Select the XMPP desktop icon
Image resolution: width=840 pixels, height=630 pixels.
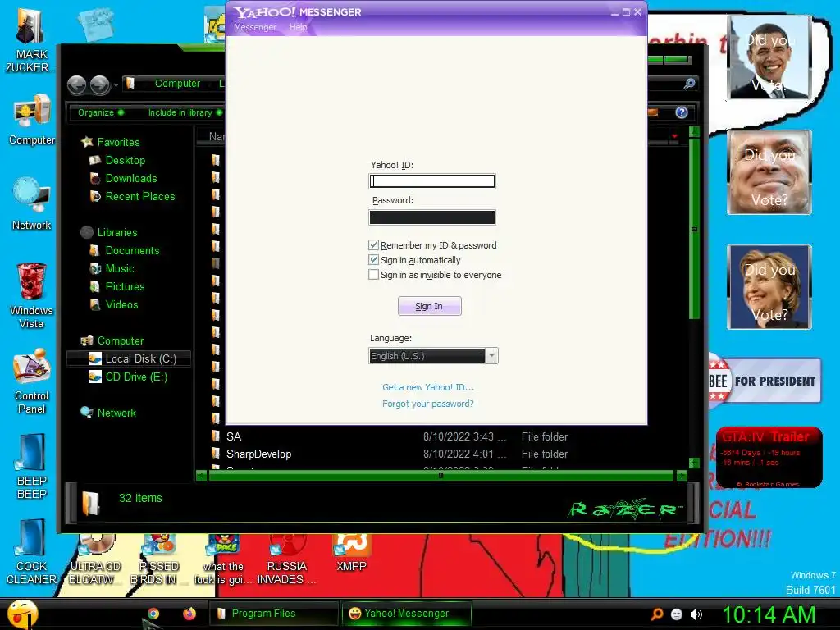tap(351, 554)
